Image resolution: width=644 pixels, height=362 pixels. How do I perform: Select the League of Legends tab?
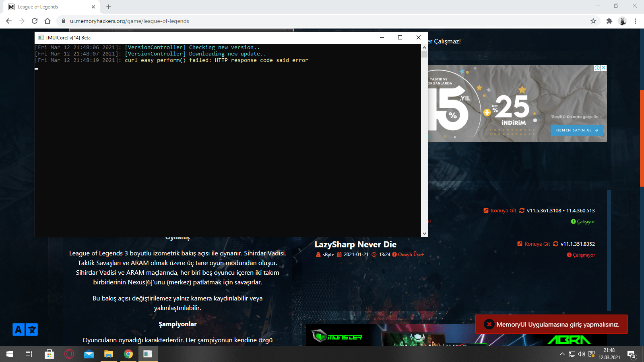tap(52, 7)
